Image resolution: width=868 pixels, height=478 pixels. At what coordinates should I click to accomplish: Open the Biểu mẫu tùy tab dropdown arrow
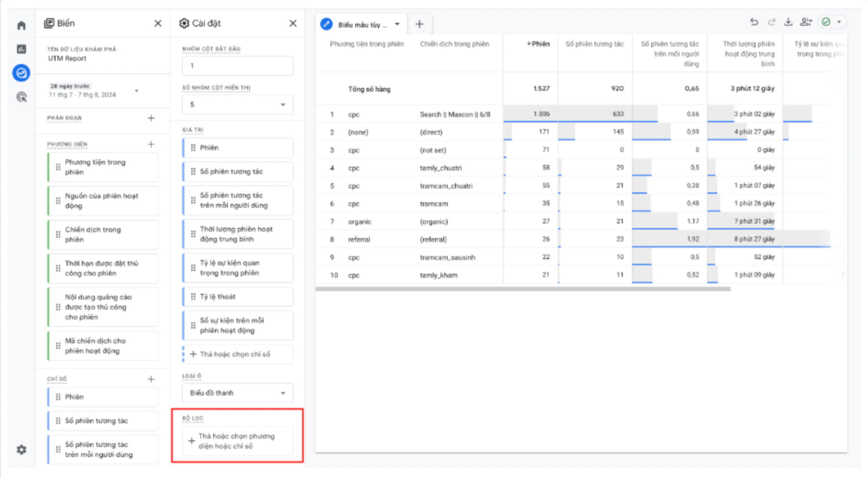(397, 24)
